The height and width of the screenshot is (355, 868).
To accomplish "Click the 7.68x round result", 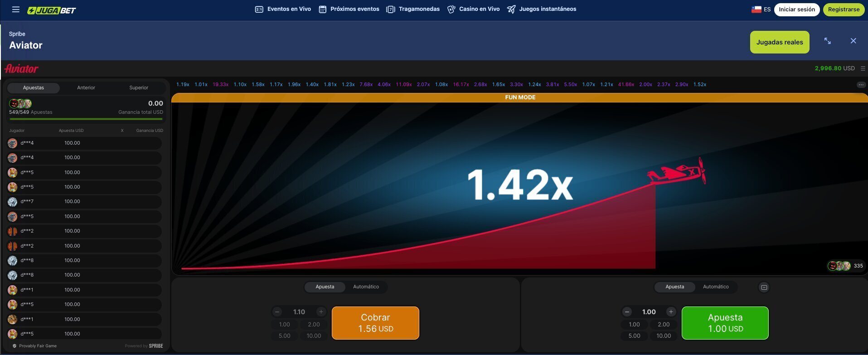I will pos(366,84).
